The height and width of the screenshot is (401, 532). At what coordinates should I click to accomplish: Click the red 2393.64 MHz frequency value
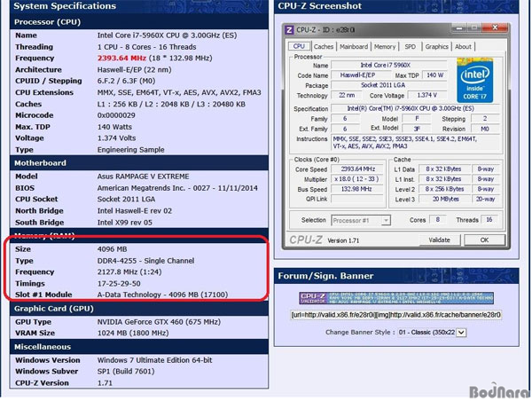coord(121,58)
